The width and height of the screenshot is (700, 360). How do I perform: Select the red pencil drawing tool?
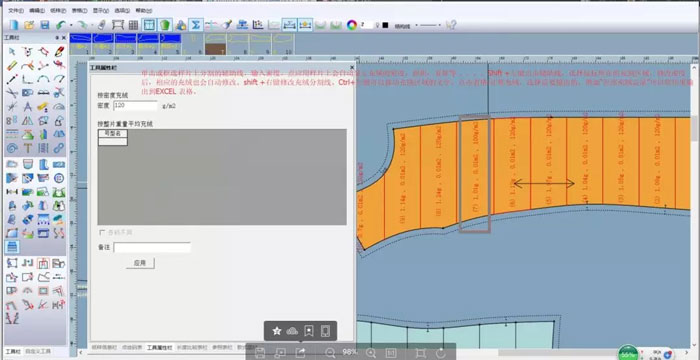click(58, 51)
